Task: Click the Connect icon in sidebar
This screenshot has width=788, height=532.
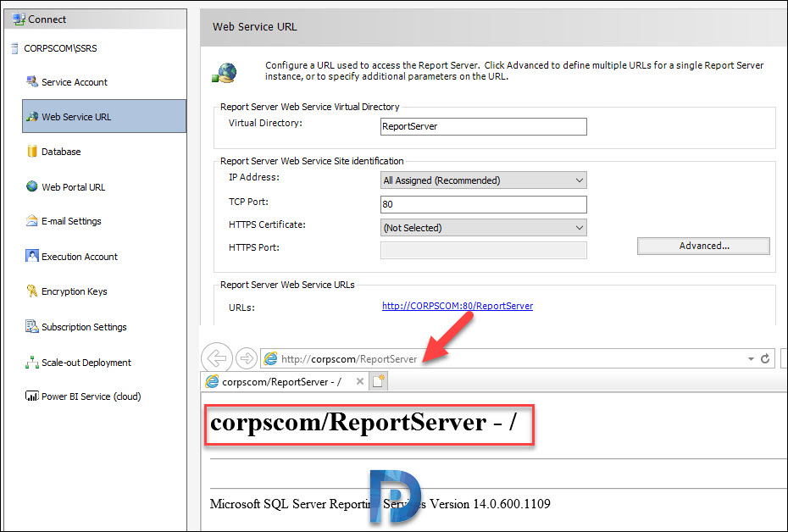Action: pyautogui.click(x=19, y=19)
